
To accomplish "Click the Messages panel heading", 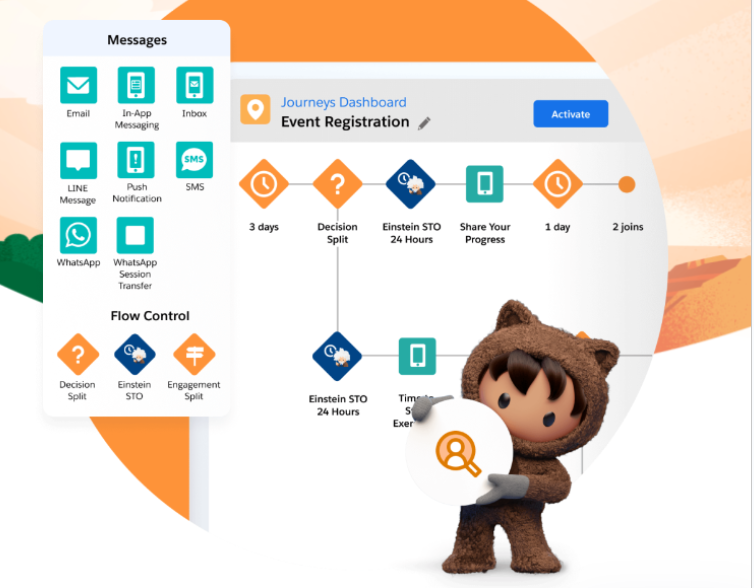I will [137, 40].
